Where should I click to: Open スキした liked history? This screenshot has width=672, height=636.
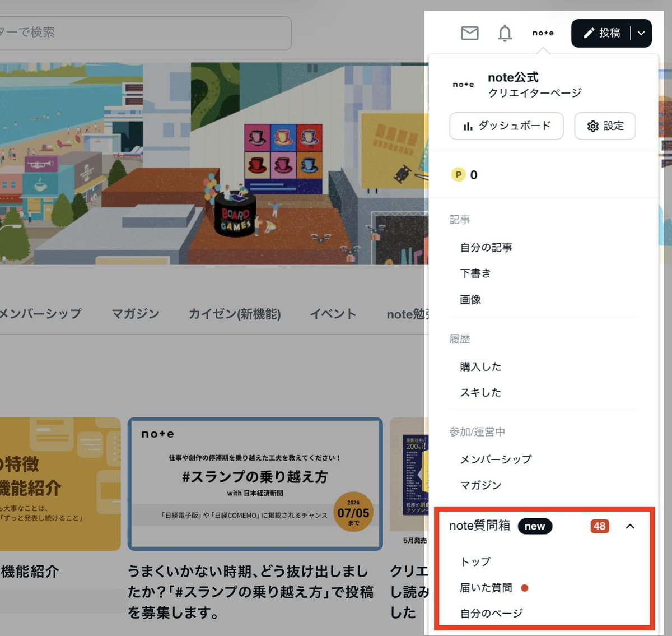point(480,392)
